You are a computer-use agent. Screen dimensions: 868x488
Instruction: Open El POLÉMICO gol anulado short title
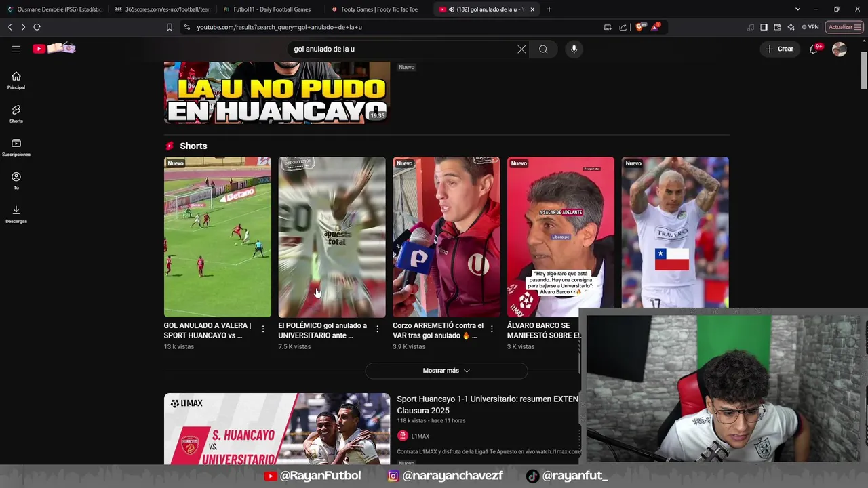(x=323, y=330)
